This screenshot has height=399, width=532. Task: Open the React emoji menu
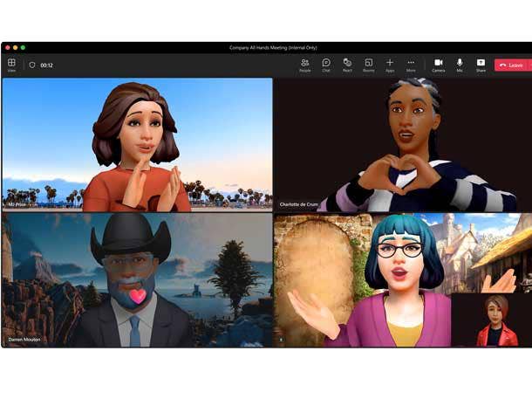point(347,64)
